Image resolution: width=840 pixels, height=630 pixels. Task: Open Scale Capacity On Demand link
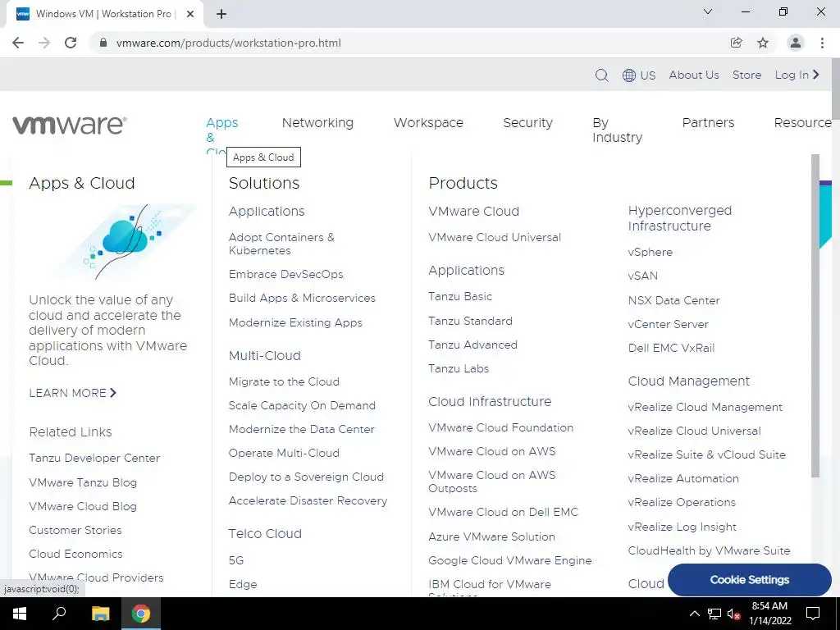pos(302,405)
